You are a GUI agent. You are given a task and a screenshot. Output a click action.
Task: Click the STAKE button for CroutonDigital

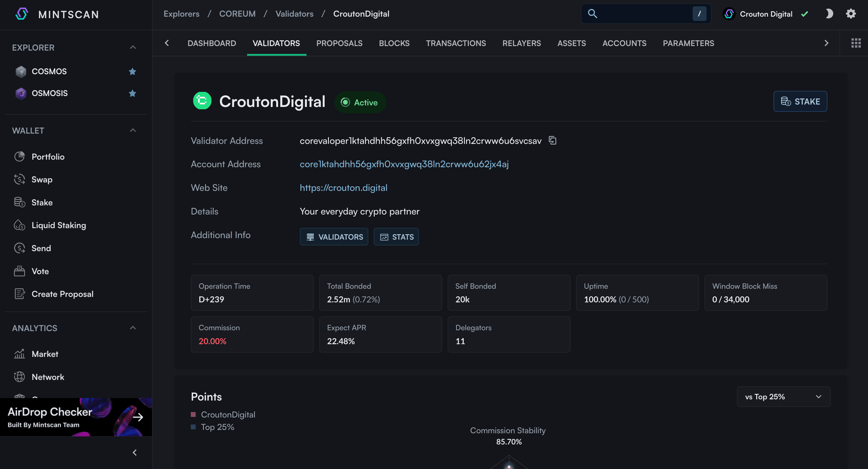(x=800, y=101)
